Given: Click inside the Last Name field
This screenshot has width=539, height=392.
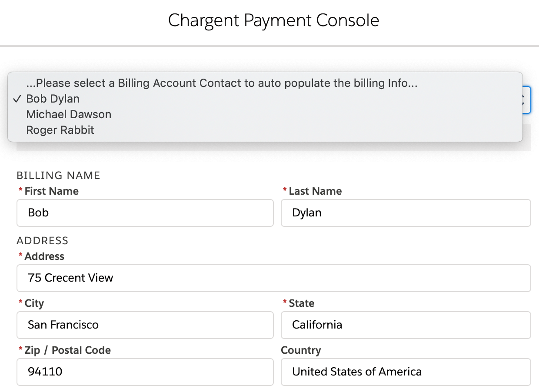Looking at the screenshot, I should point(406,213).
